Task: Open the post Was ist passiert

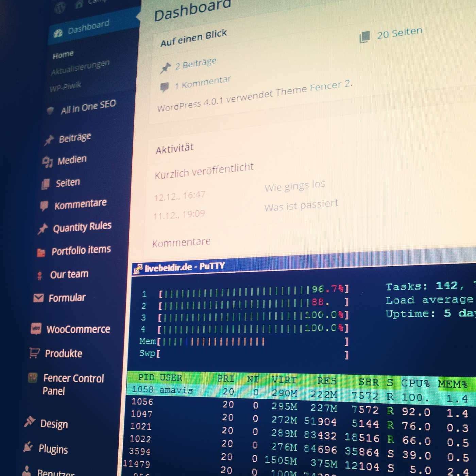Action: click(301, 205)
